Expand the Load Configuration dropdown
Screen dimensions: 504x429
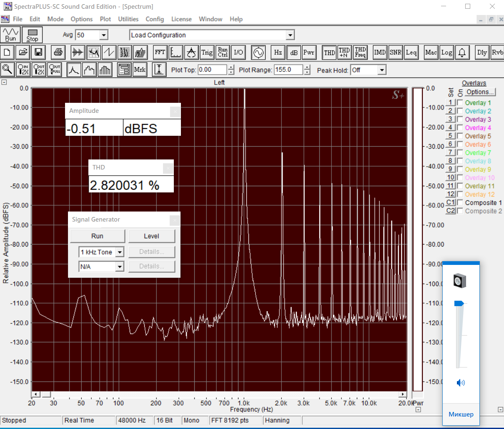(290, 35)
